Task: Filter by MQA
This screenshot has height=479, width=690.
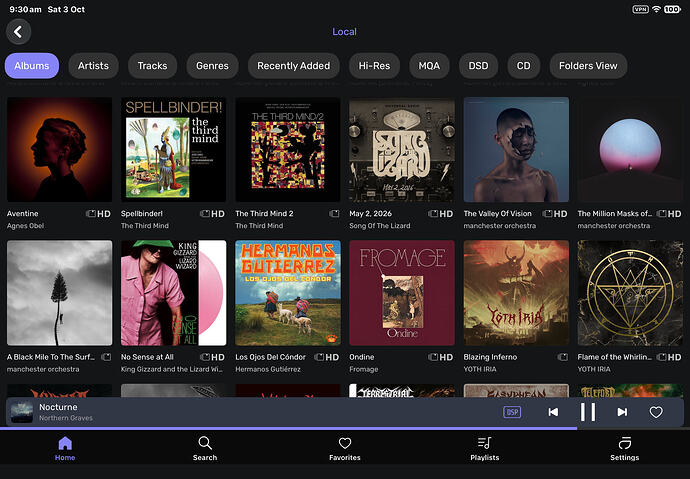Action: pyautogui.click(x=429, y=66)
